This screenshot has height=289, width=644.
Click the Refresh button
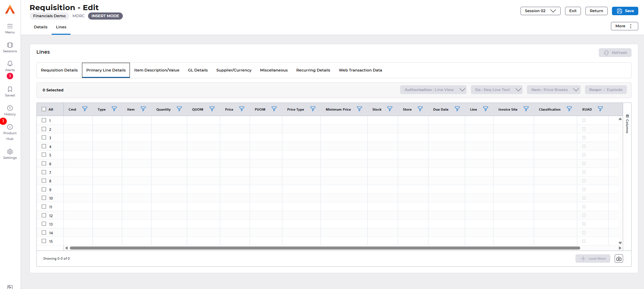tap(615, 53)
